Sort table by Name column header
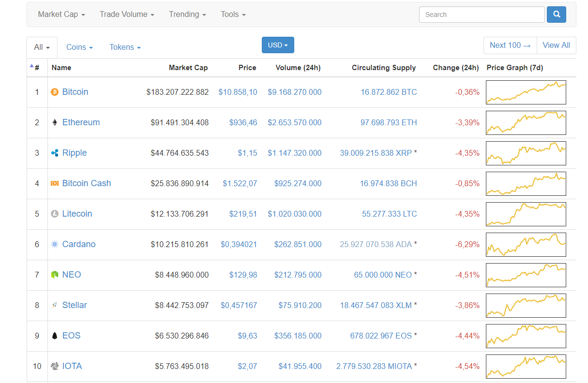The height and width of the screenshot is (383, 588). tap(61, 68)
